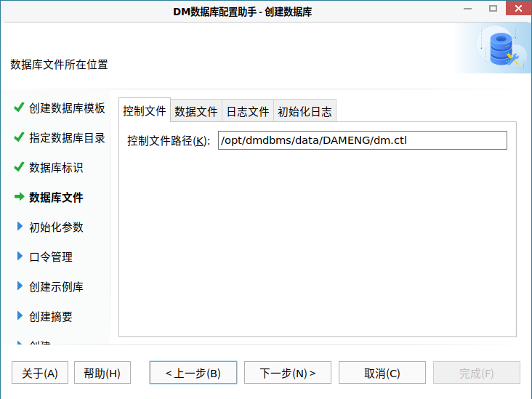Select the 指定数据库目录 step
The image size is (532, 399).
67,138
